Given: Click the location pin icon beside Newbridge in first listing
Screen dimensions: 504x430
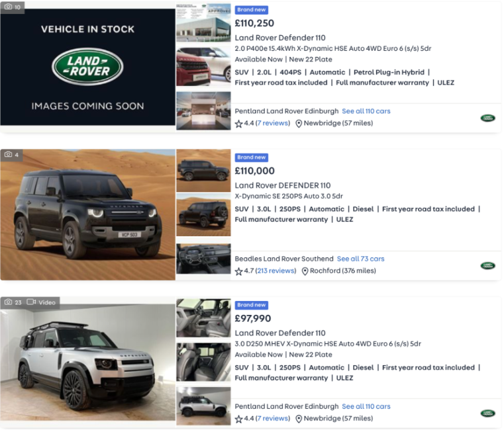Looking at the screenshot, I should pos(299,124).
